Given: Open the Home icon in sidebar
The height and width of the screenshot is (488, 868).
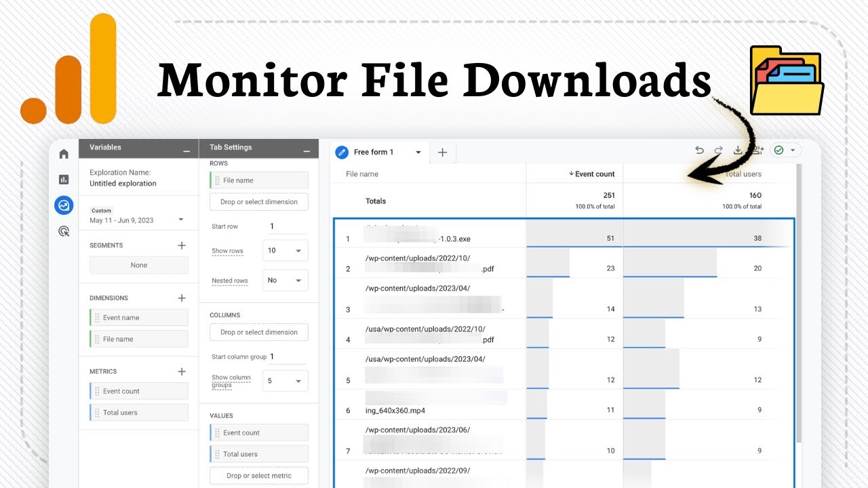Looking at the screenshot, I should click(x=64, y=154).
